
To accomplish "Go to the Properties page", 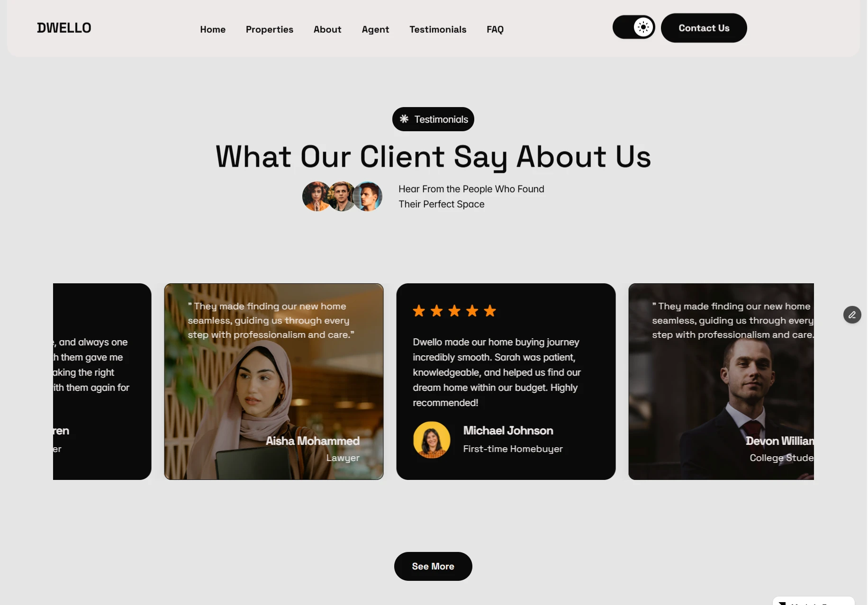I will coord(270,29).
